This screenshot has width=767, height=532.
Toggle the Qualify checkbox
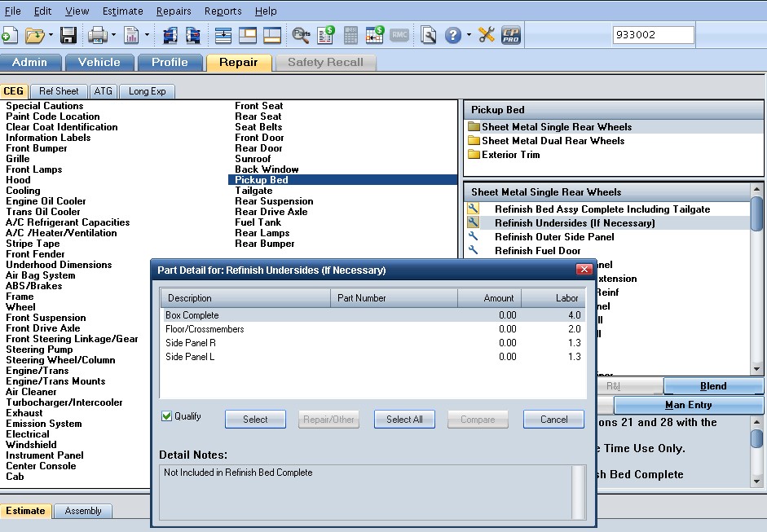tap(166, 416)
